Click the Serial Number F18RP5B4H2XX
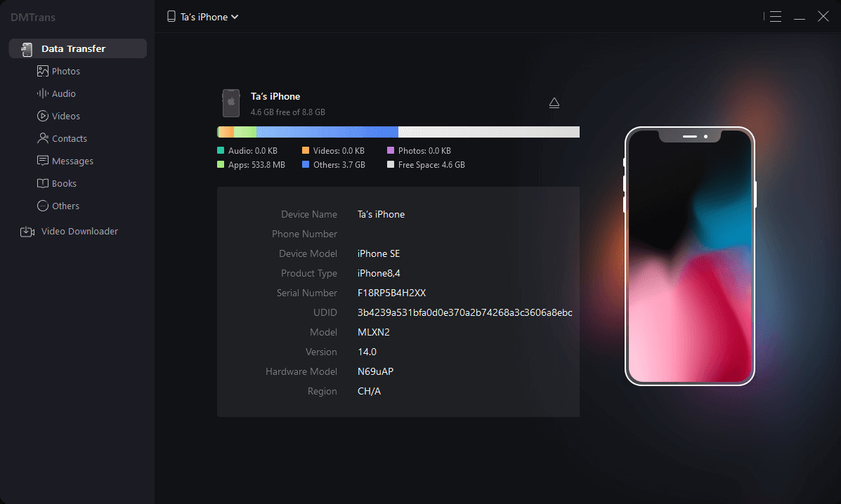 pyautogui.click(x=391, y=293)
